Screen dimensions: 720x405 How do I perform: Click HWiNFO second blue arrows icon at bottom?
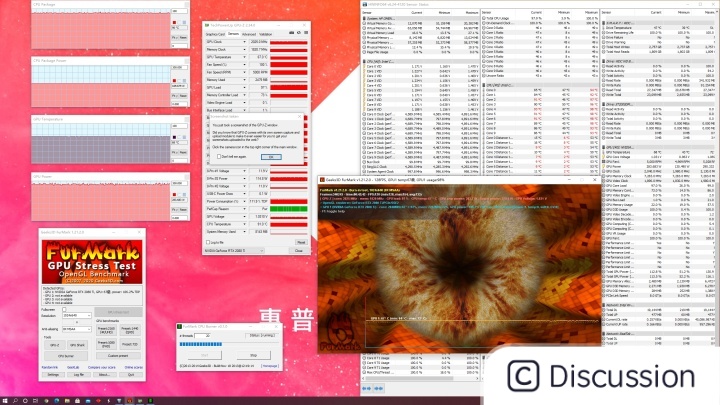(378, 388)
